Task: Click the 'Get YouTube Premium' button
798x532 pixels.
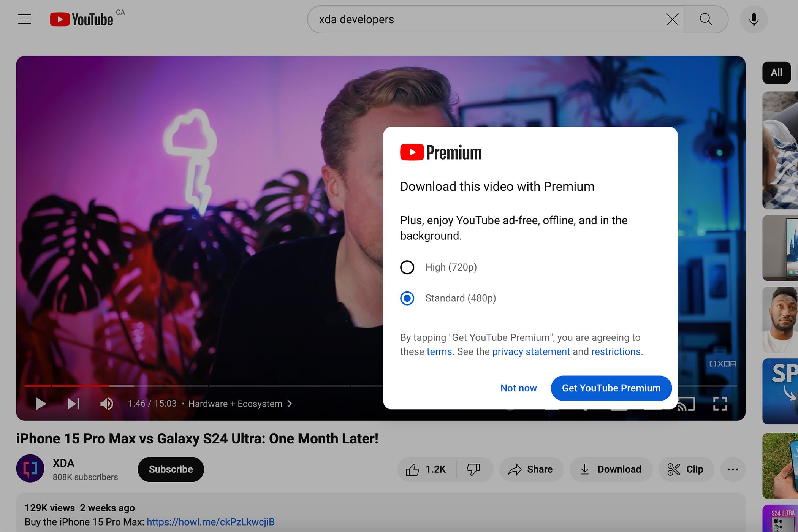Action: [x=611, y=388]
